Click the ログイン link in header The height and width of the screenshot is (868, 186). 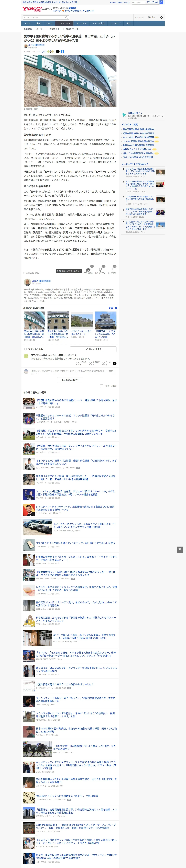pos(57,11)
